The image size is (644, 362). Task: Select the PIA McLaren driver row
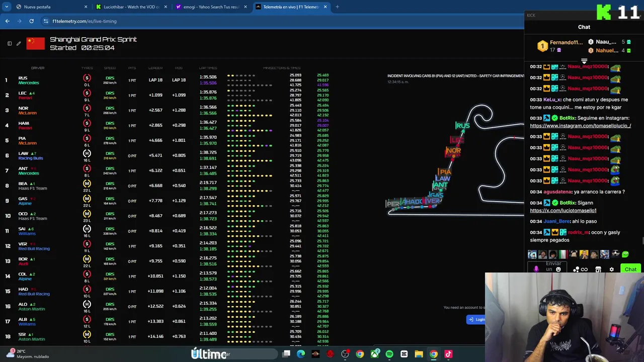(x=166, y=140)
